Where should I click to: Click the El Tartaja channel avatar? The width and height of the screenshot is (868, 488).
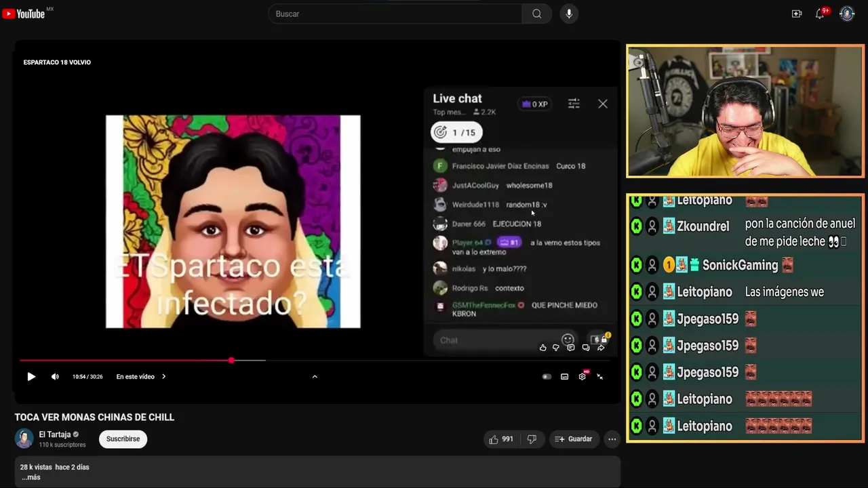click(24, 439)
